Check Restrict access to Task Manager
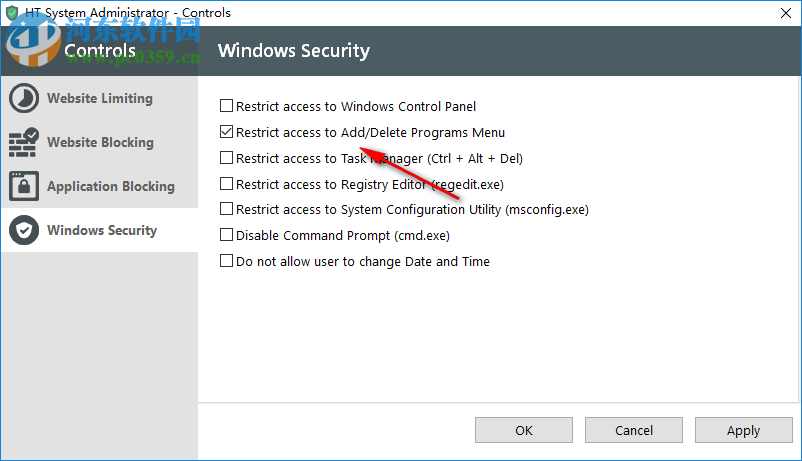Image resolution: width=802 pixels, height=461 pixels. (227, 158)
